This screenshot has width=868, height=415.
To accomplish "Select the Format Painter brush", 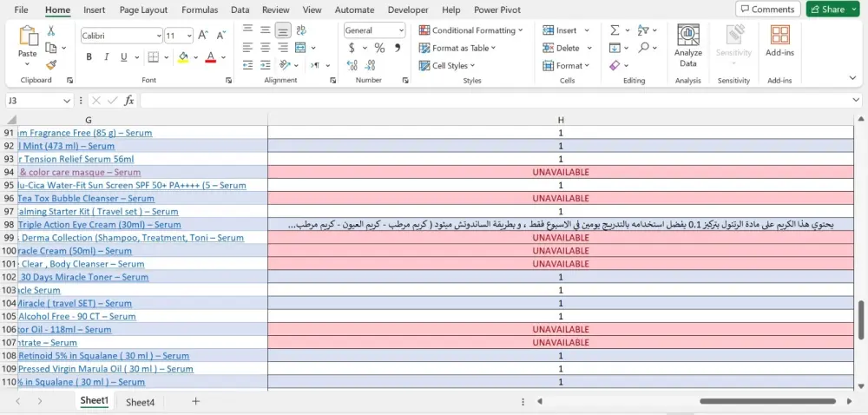I will click(x=51, y=65).
